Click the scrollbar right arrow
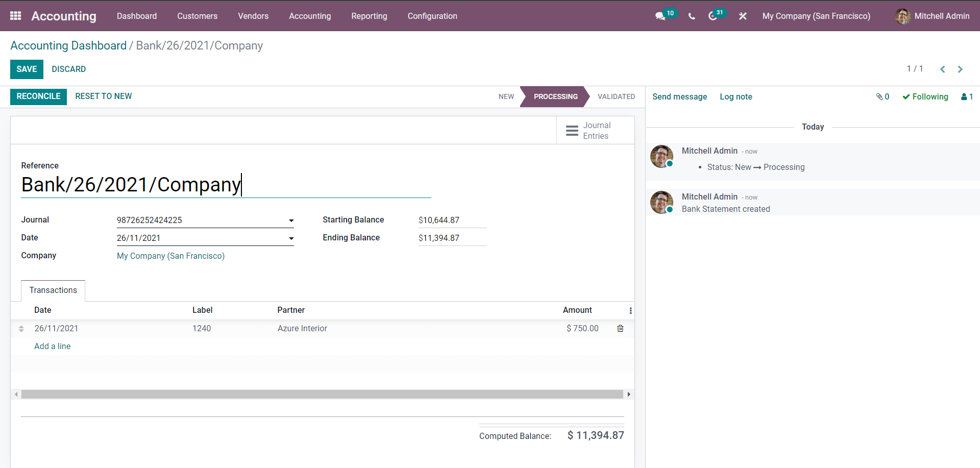The width and height of the screenshot is (980, 468). click(x=629, y=395)
